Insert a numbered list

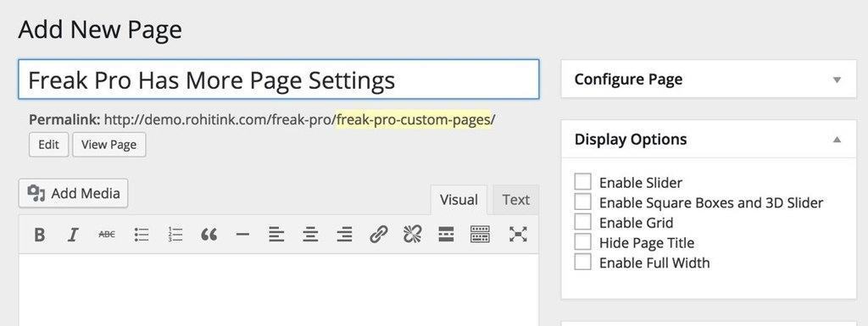pos(175,235)
